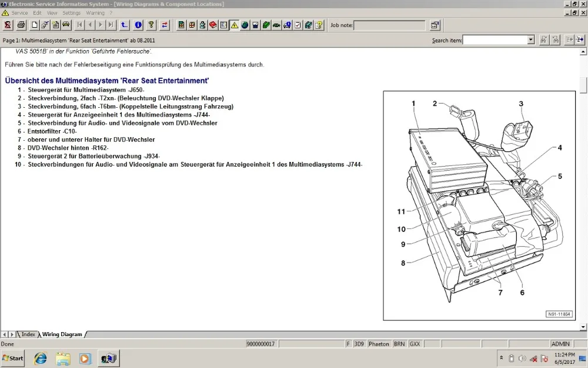Screen dimensions: 588x368
Task: Click the Windows Start button
Action: (x=13, y=358)
